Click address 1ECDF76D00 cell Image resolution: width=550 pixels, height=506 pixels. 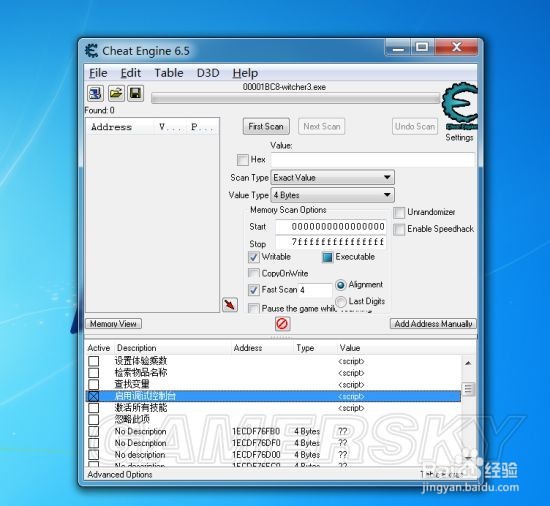click(x=256, y=454)
